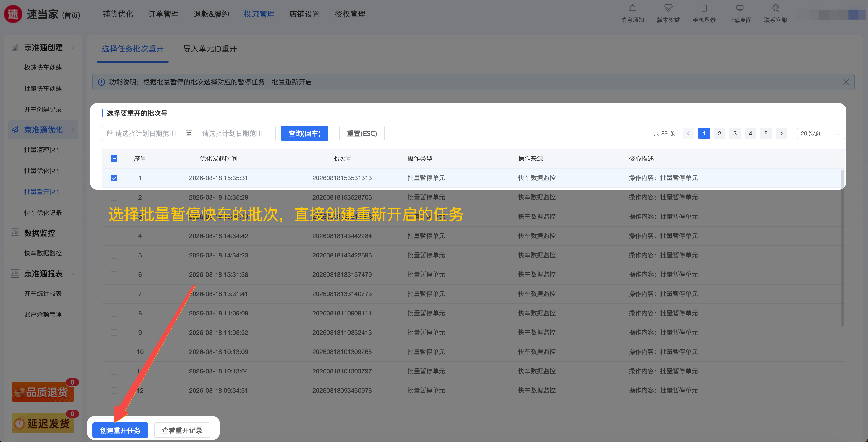This screenshot has width=868, height=442.
Task: Close the 功能说明 notice banner
Action: (846, 82)
